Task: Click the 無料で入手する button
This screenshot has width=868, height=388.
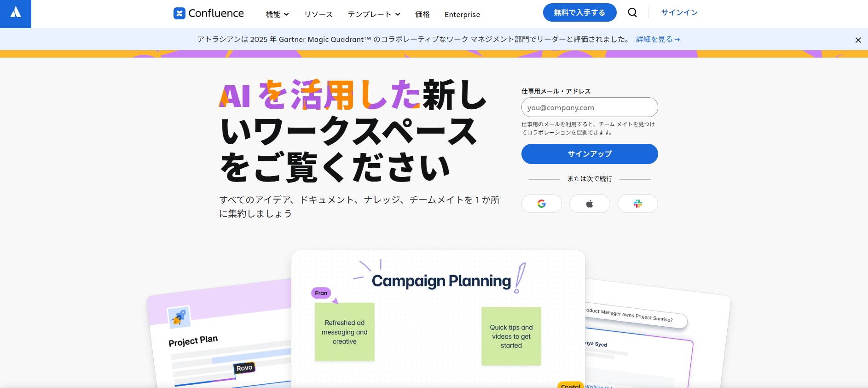Action: point(579,12)
